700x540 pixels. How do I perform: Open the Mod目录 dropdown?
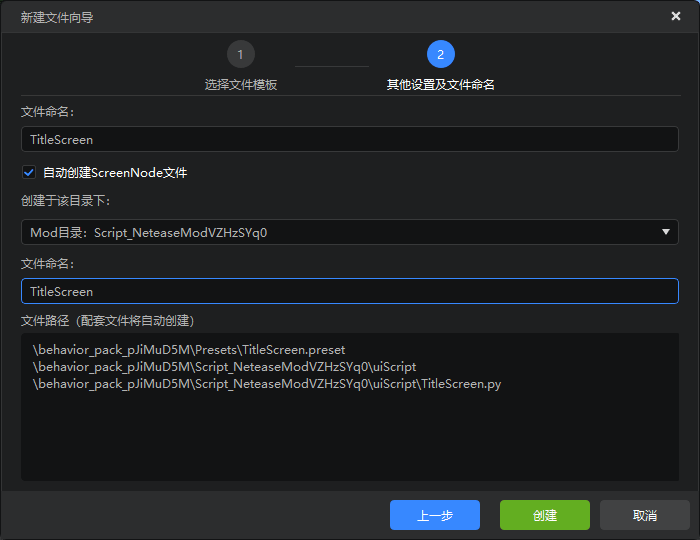[x=350, y=232]
